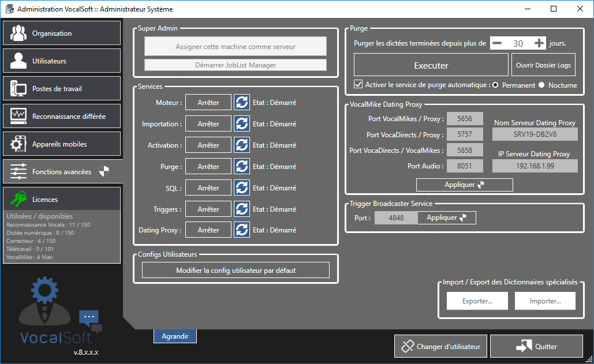594x364 pixels.
Task: Open Appareils mobiles section
Action: [62, 144]
